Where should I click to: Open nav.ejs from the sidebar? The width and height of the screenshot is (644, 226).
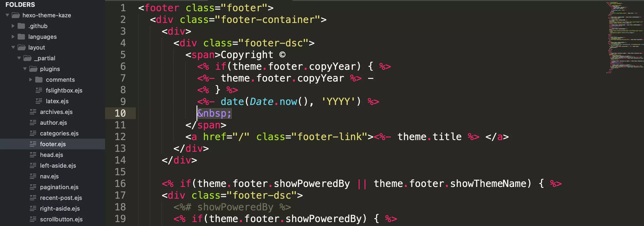click(x=49, y=176)
